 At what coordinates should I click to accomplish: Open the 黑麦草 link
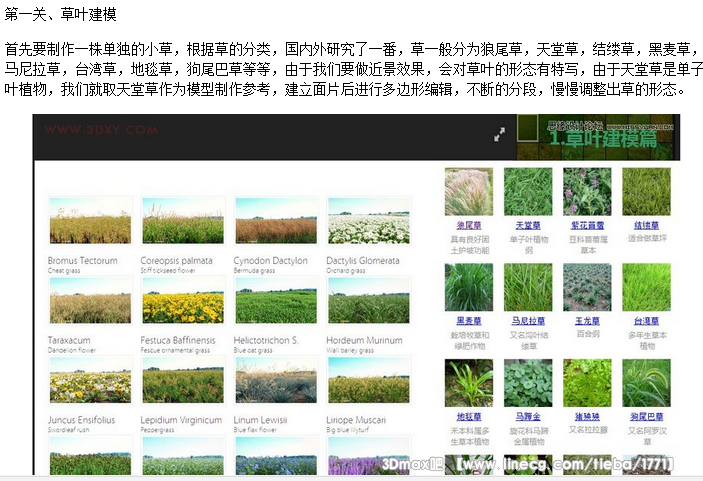pyautogui.click(x=469, y=321)
